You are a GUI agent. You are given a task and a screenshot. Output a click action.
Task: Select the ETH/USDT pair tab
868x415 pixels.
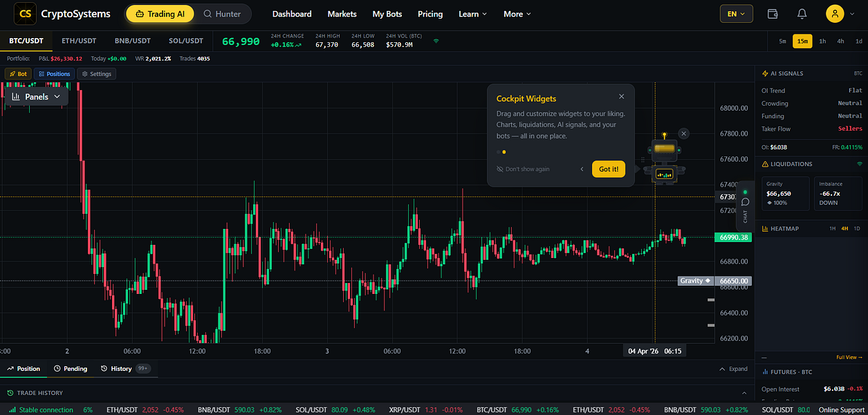79,41
